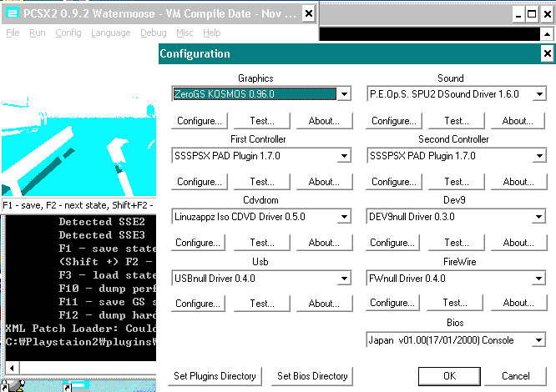Click the console's left scroll arrow
Viewport: 556px width, 392px height.
13,368
